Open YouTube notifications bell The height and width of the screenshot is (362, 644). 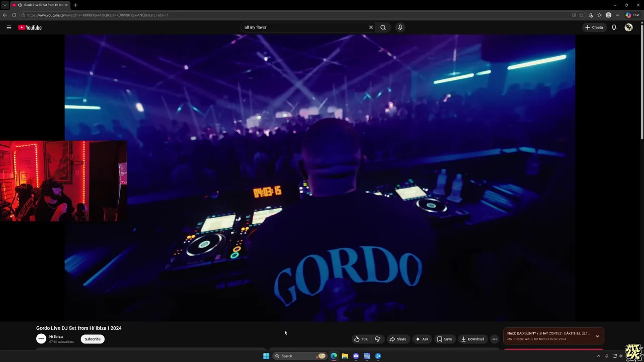(x=614, y=28)
